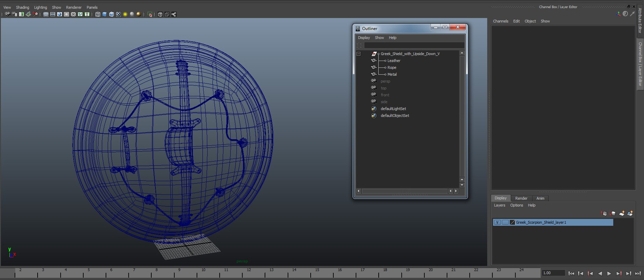Enable Use All Lights yellow sphere icon
The image size is (644, 280).
click(x=125, y=14)
